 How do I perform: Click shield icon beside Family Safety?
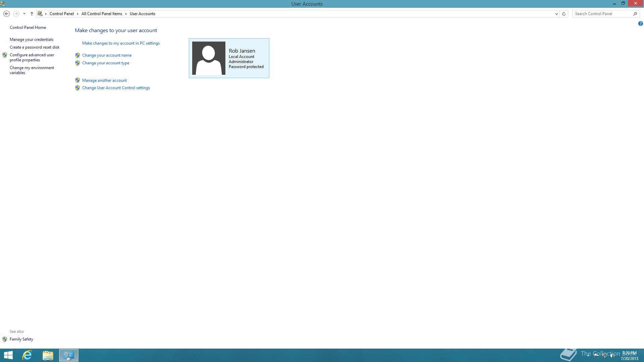pos(5,339)
